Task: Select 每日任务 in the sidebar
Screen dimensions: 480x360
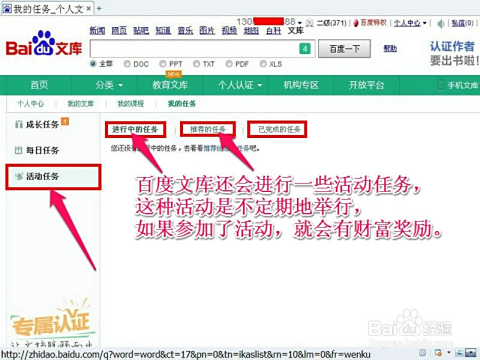Action: pos(42,150)
